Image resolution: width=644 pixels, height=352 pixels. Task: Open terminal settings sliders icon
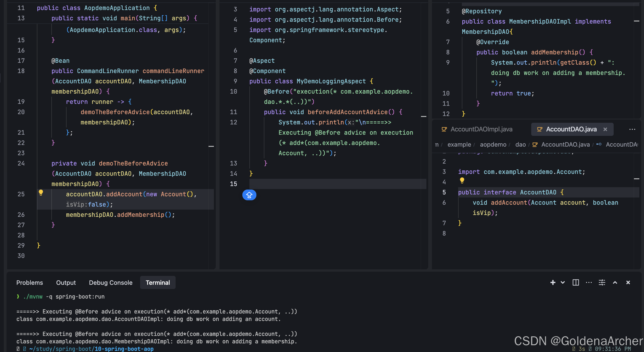tap(602, 282)
